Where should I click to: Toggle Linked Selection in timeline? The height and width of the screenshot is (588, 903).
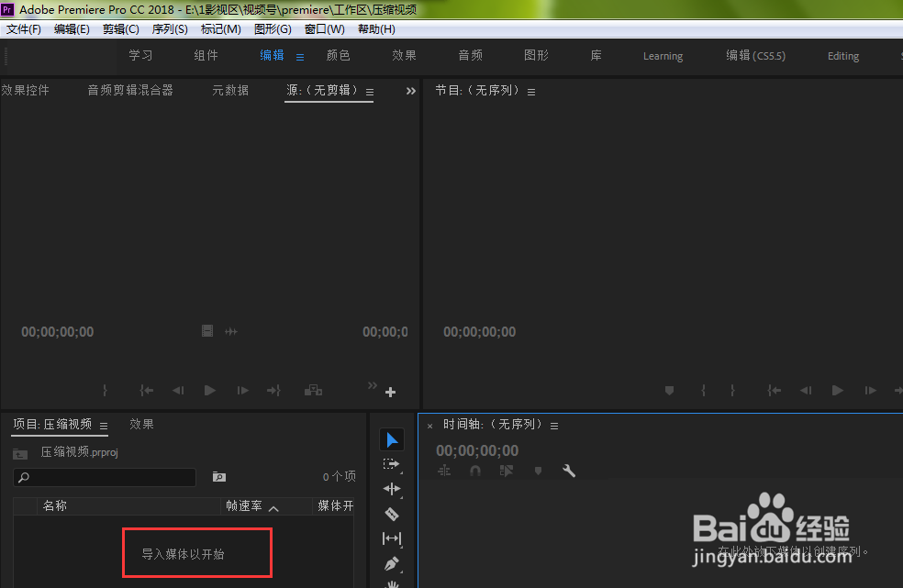click(507, 472)
